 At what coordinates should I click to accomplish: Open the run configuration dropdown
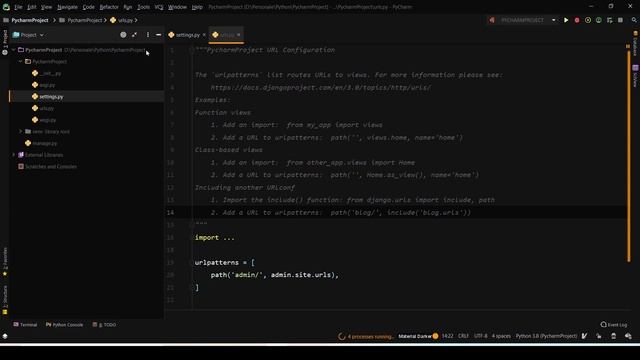(523, 20)
